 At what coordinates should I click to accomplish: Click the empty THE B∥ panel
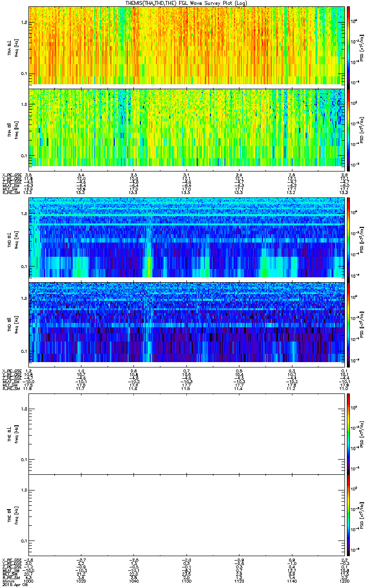186,514
